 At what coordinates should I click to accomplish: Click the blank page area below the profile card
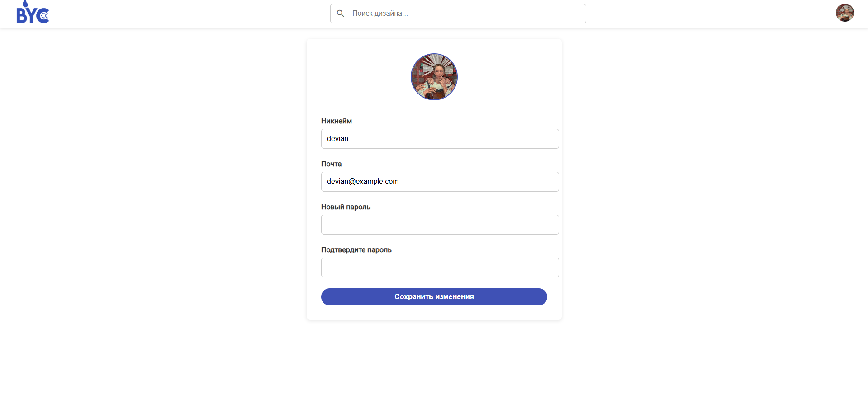pos(434,366)
